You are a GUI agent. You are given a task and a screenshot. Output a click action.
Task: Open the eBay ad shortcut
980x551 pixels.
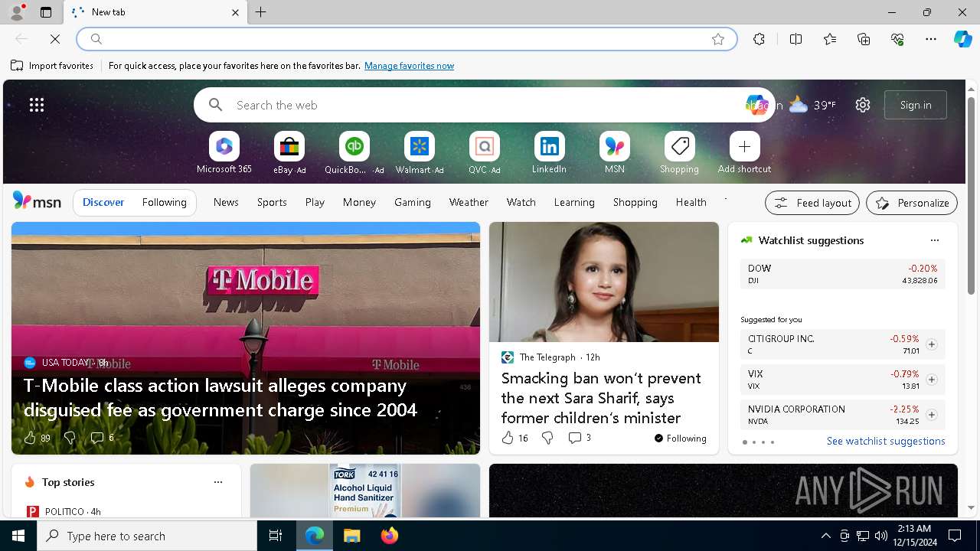tap(289, 153)
